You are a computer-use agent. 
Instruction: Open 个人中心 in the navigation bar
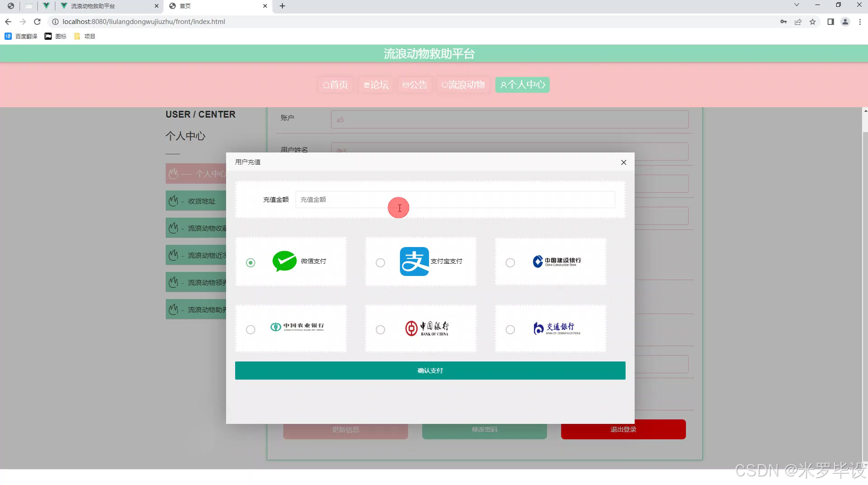point(522,85)
